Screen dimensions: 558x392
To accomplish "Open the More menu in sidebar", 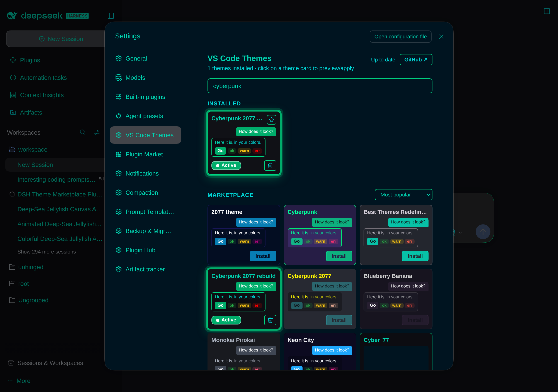I will point(19,381).
